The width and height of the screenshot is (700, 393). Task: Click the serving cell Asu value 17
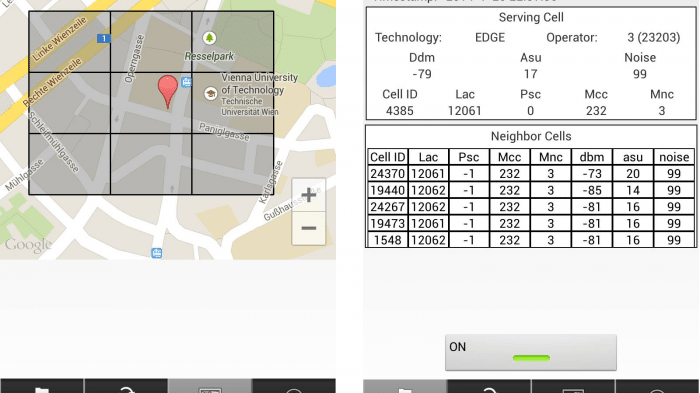coord(530,74)
